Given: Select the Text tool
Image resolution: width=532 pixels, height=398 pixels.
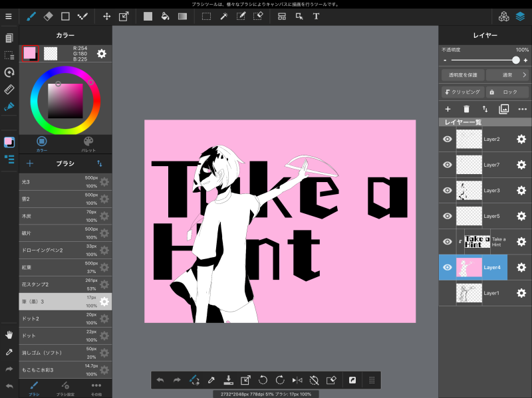Looking at the screenshot, I should (x=316, y=16).
